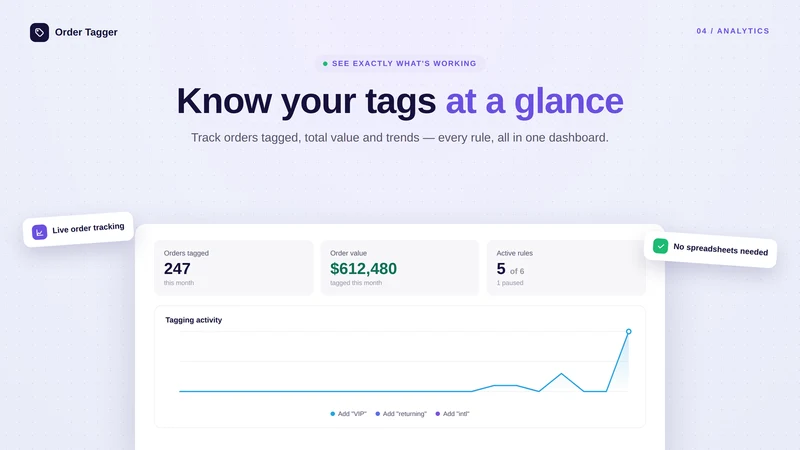The width and height of the screenshot is (800, 450).
Task: Click the "No spreadsheets needed" badge text
Action: click(720, 249)
